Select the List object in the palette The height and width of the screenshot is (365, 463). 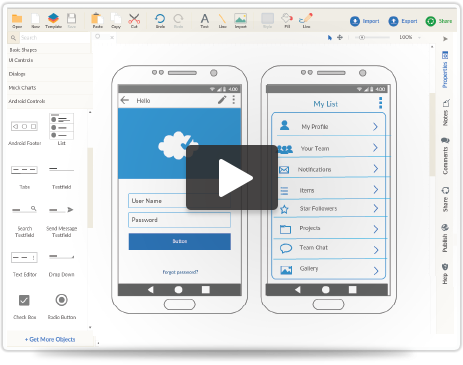pyautogui.click(x=62, y=129)
